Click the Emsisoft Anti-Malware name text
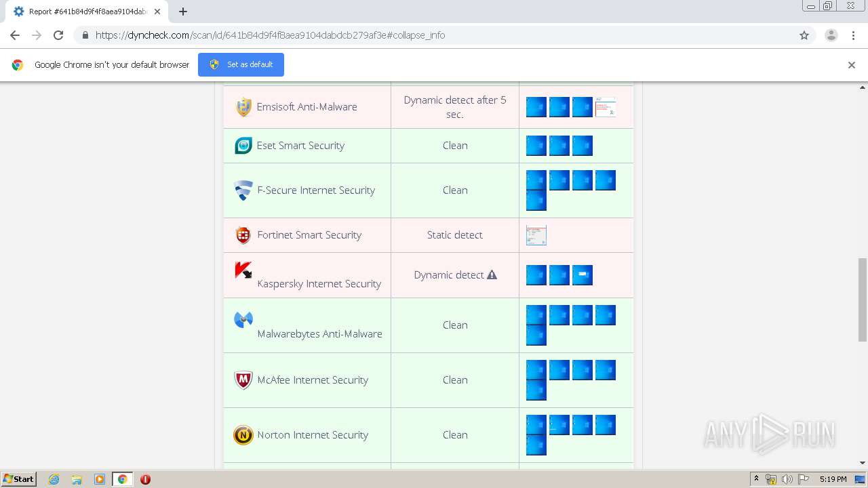This screenshot has height=488, width=868. [x=307, y=106]
